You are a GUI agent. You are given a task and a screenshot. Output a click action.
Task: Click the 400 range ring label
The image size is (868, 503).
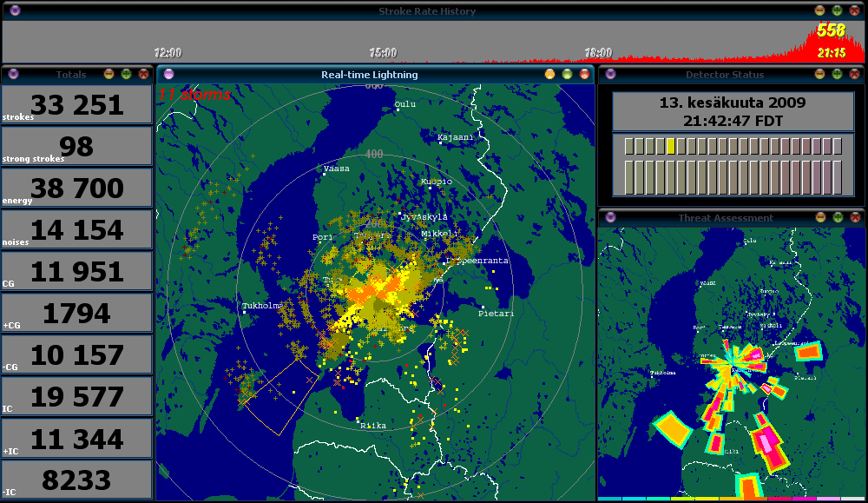(374, 154)
